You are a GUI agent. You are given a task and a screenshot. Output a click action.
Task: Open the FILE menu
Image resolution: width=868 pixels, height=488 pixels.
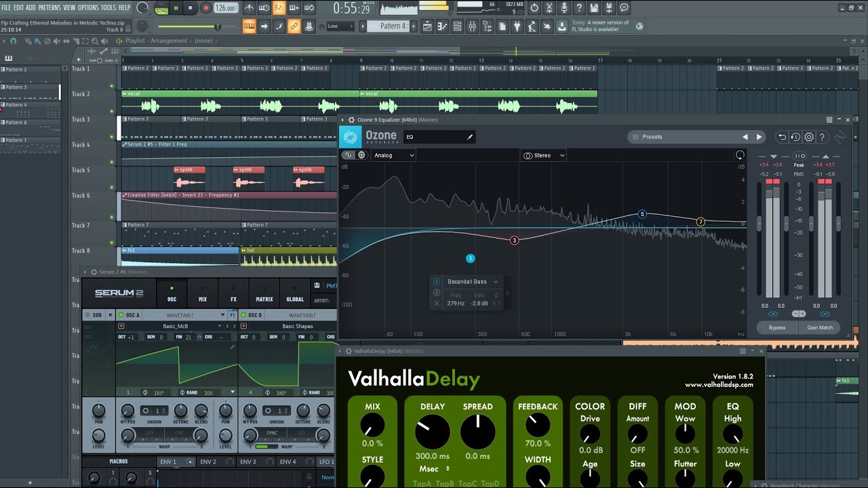[x=6, y=7]
